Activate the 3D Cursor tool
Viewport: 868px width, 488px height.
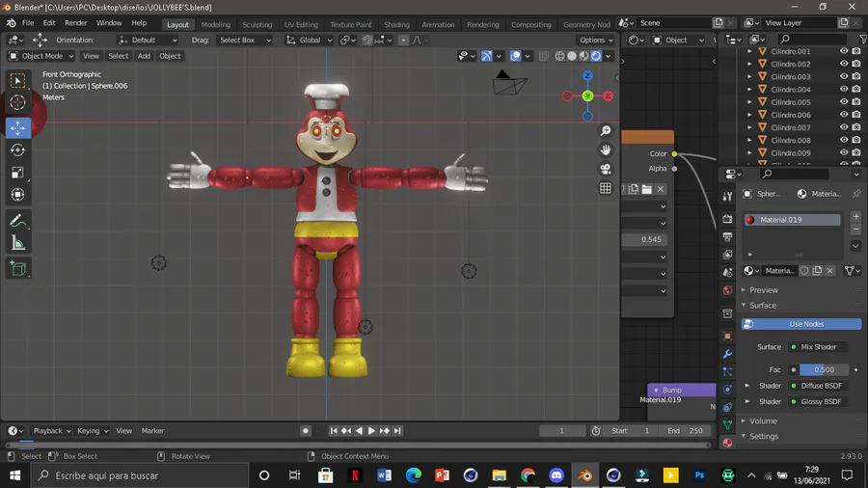(17, 102)
